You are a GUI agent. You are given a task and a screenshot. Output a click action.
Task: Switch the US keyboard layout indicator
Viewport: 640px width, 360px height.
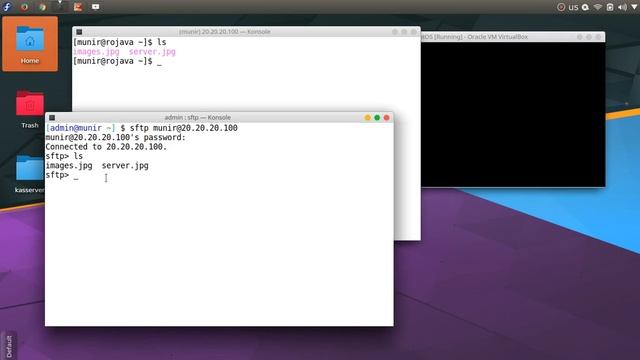click(x=573, y=7)
